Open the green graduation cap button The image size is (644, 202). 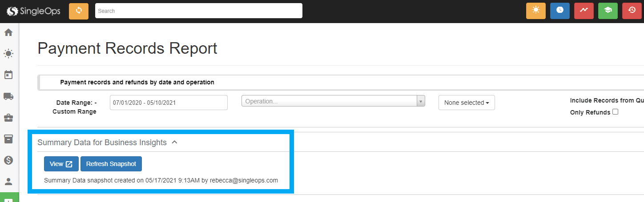(608, 11)
